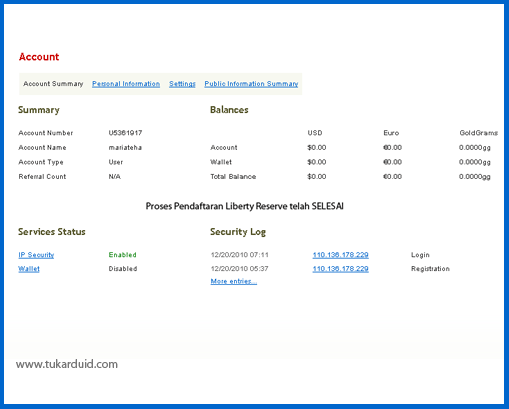Click the USD column header
This screenshot has height=409, width=509.
[315, 133]
